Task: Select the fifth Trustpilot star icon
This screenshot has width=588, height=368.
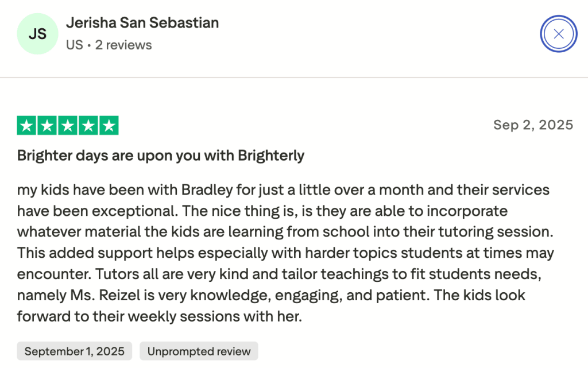Action: click(109, 125)
